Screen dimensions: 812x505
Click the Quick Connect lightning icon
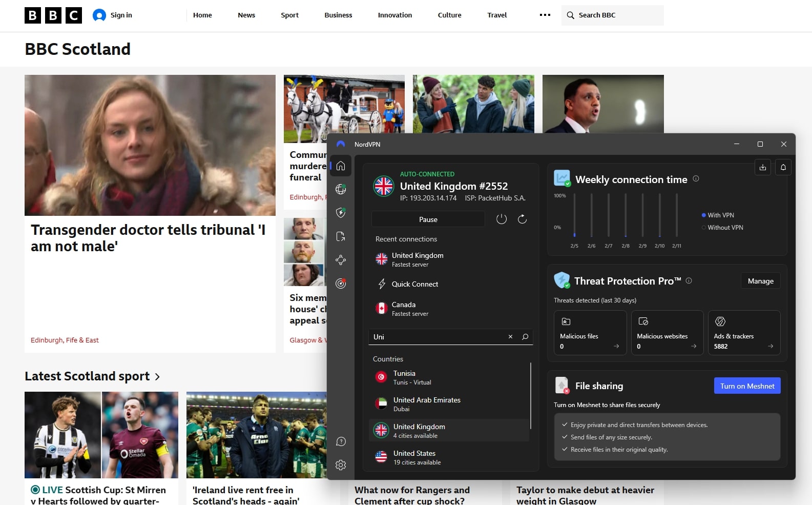(382, 284)
